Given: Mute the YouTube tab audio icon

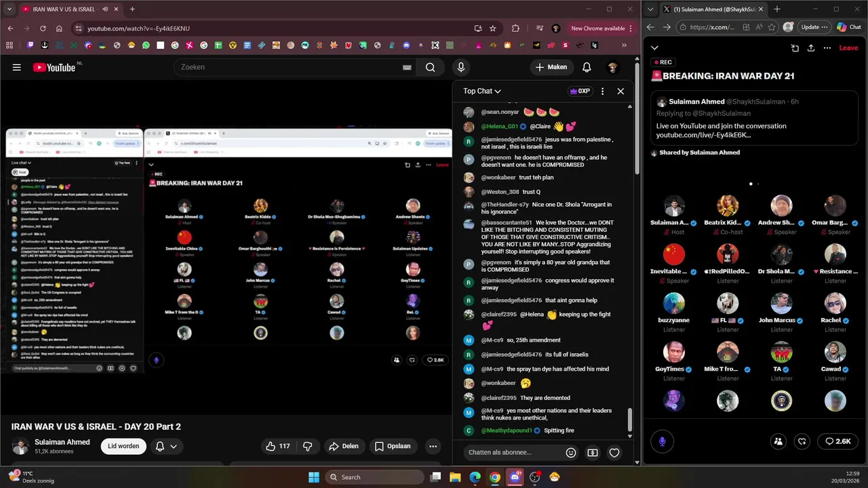Looking at the screenshot, I should tap(105, 9).
